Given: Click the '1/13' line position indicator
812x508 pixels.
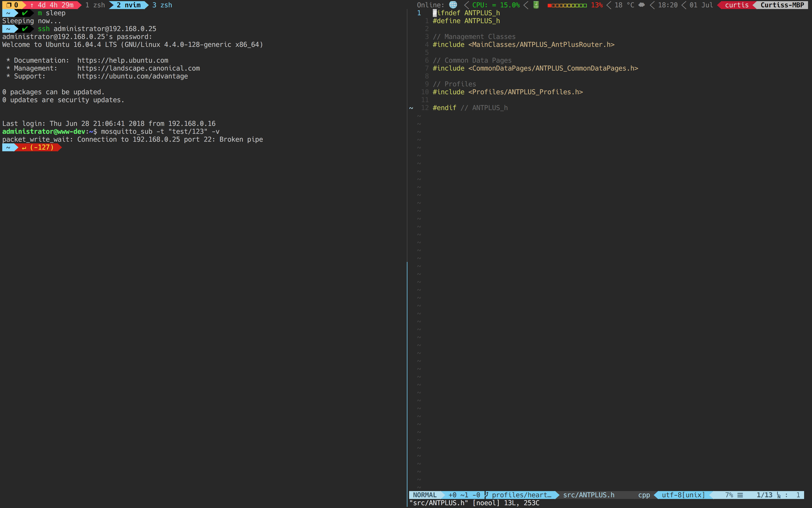Looking at the screenshot, I should (x=764, y=495).
